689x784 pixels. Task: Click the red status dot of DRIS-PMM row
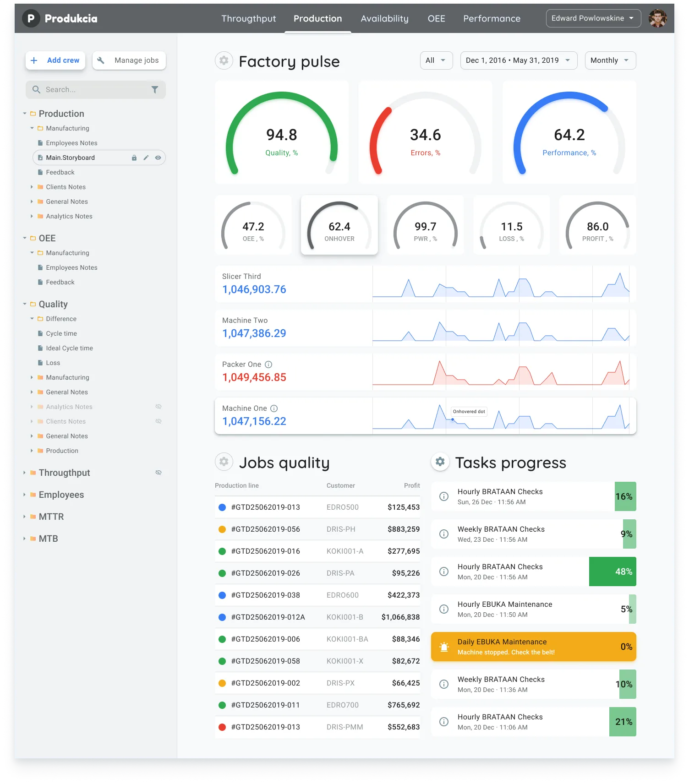coord(222,727)
